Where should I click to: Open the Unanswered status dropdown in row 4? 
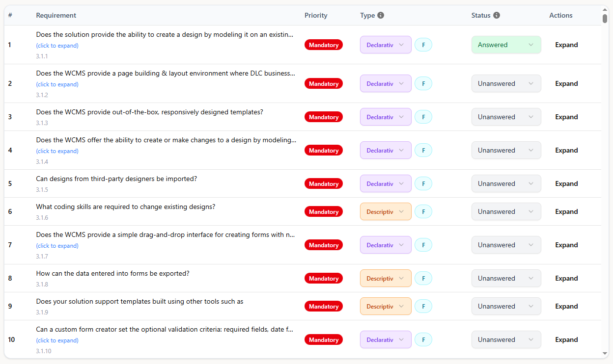(506, 150)
